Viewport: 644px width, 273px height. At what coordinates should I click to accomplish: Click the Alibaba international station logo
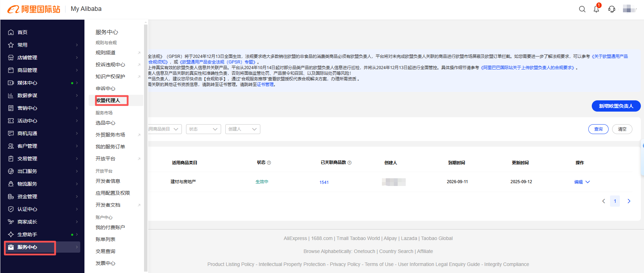(x=34, y=9)
